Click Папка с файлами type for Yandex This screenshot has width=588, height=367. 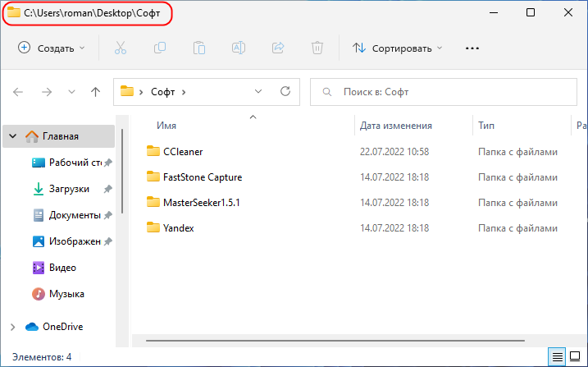517,228
